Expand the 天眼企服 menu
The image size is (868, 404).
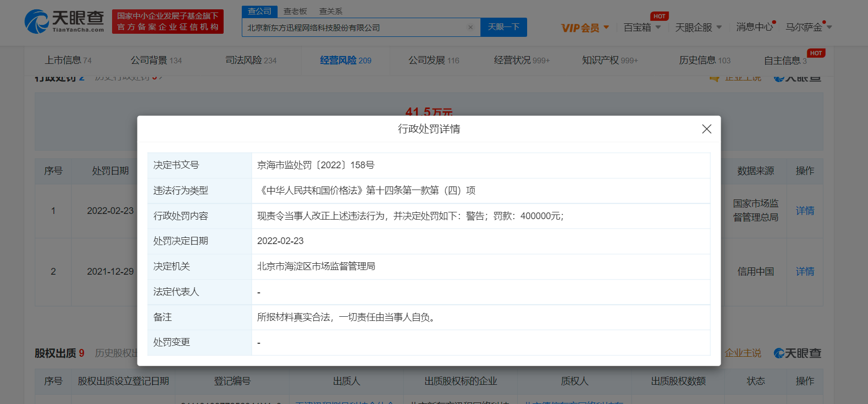click(698, 27)
